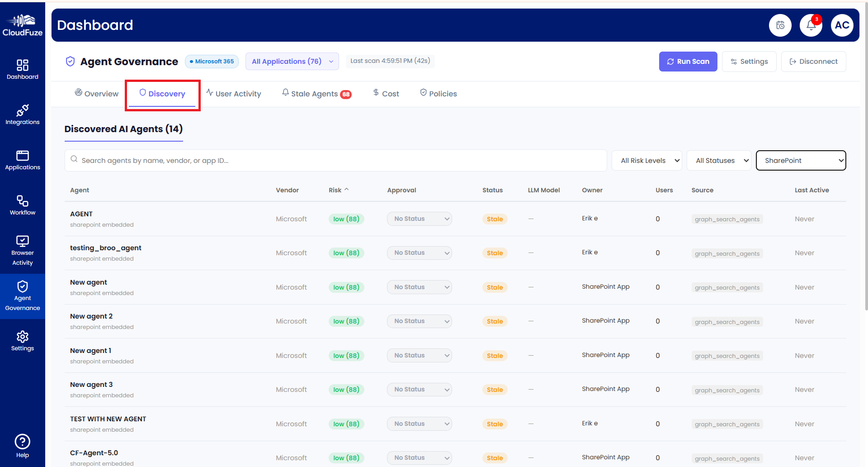868x467 pixels.
Task: Open the Cost tab
Action: click(386, 93)
